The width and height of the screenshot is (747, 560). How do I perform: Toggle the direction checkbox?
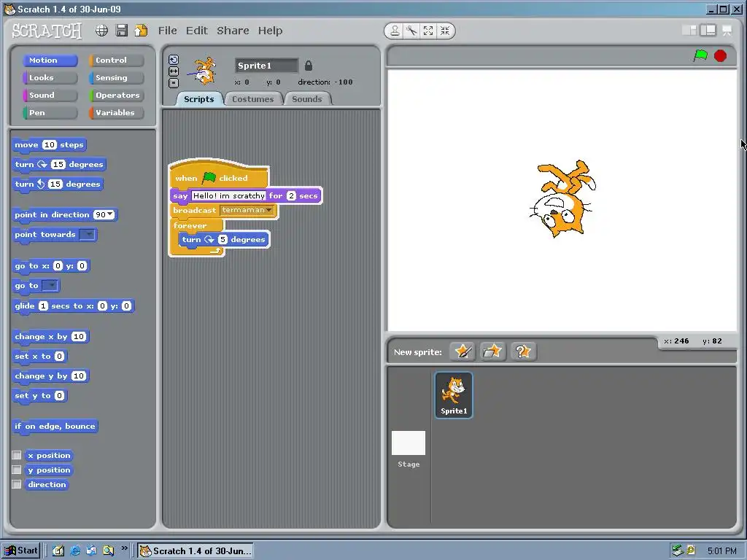[17, 484]
